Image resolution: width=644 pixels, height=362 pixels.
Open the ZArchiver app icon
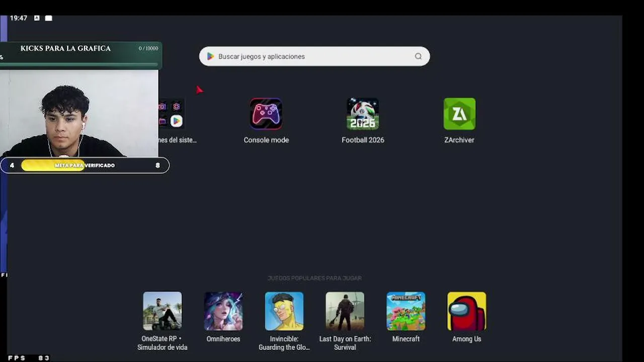point(459,114)
